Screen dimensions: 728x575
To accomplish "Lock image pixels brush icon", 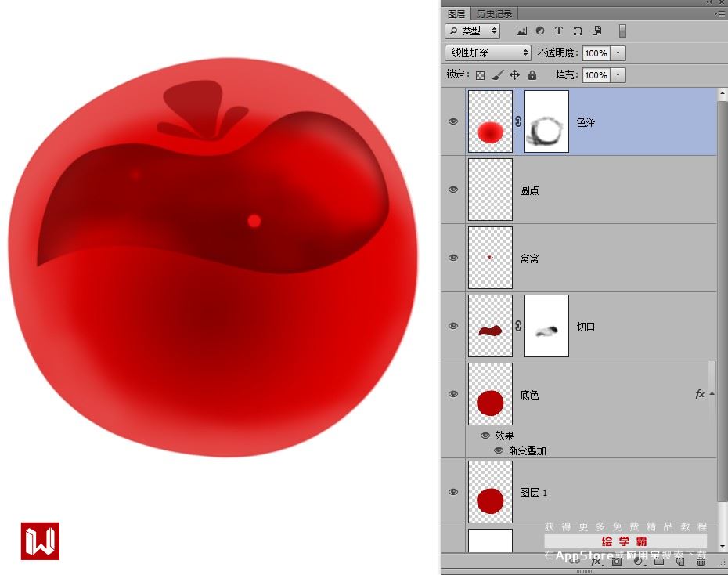I will click(x=497, y=74).
